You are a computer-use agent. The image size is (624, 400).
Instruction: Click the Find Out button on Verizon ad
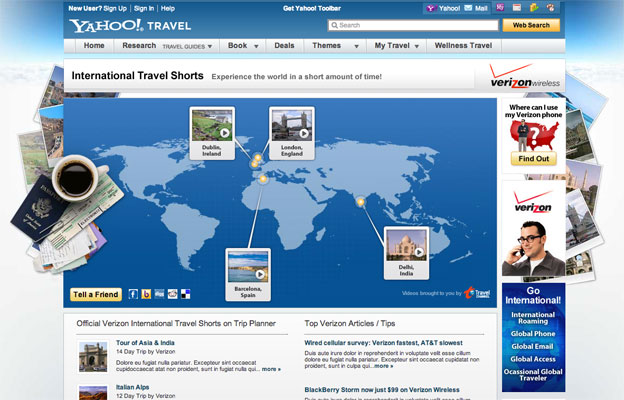pyautogui.click(x=533, y=158)
